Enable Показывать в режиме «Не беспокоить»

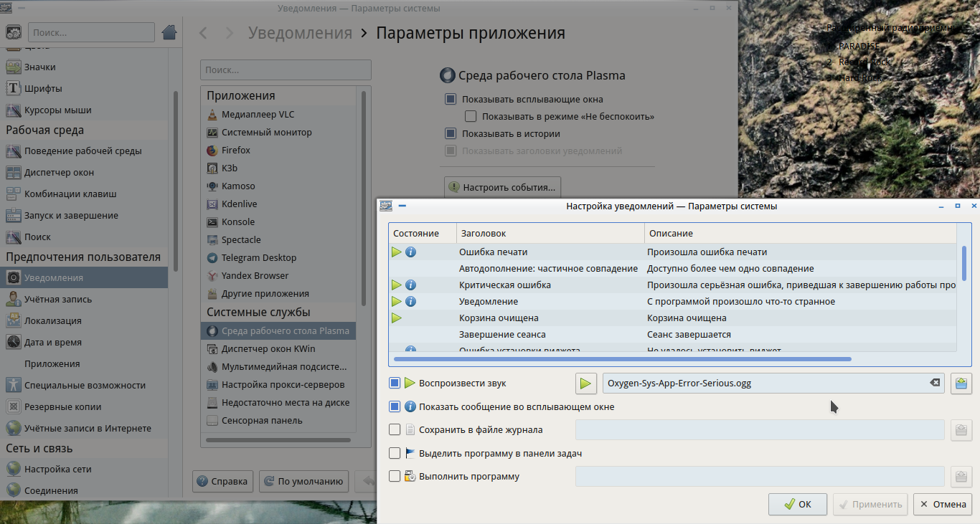(x=471, y=116)
